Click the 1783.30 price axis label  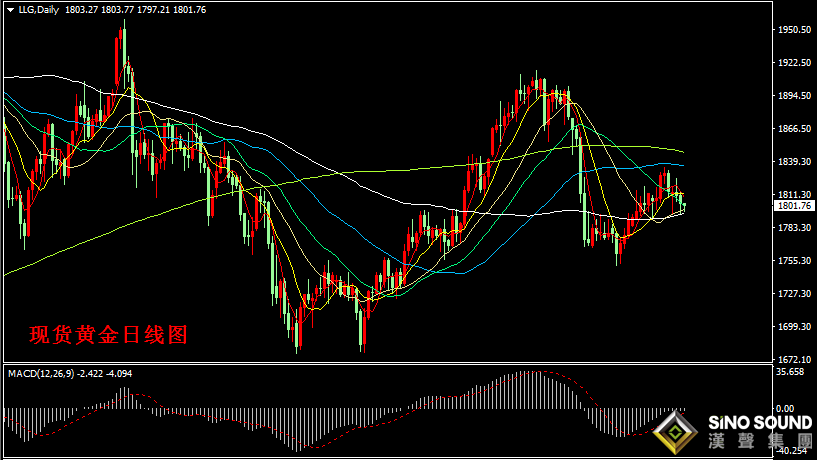click(795, 228)
